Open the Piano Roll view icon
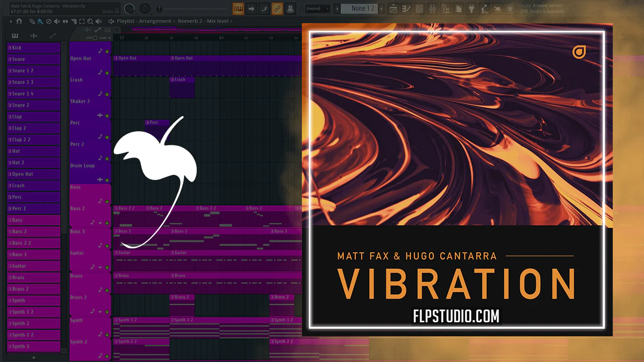The image size is (644, 362). (406, 9)
